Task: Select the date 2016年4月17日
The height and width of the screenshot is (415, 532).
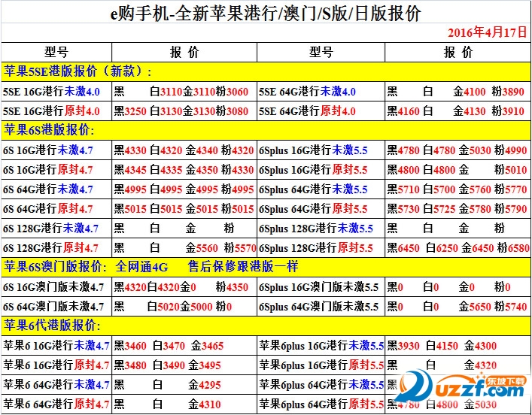Action: click(x=487, y=32)
